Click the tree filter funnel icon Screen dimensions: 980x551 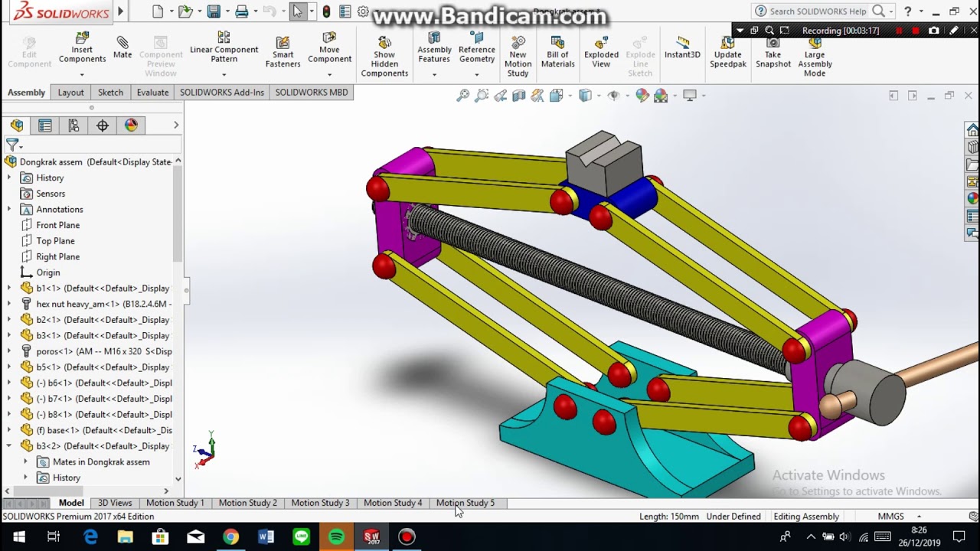pos(11,144)
